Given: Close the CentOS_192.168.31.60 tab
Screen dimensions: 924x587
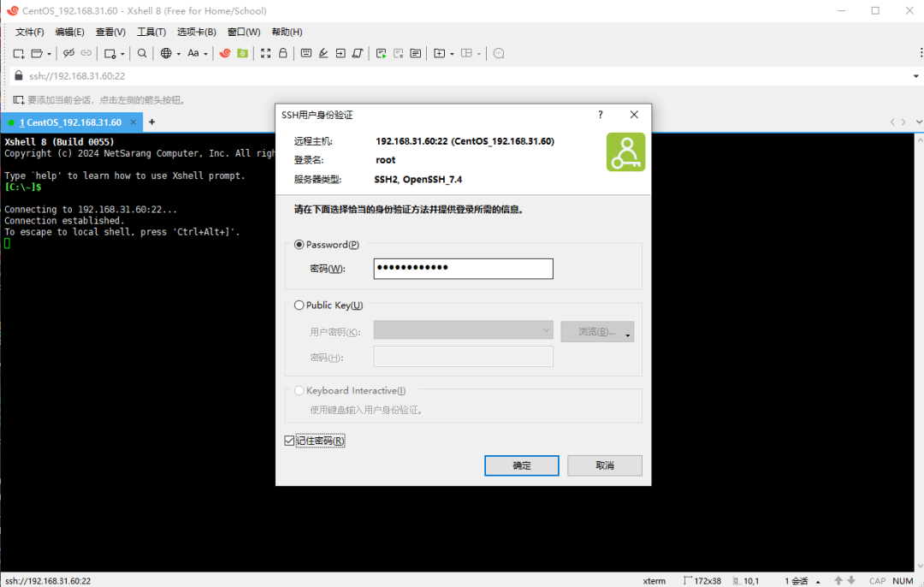Looking at the screenshot, I should [x=133, y=122].
